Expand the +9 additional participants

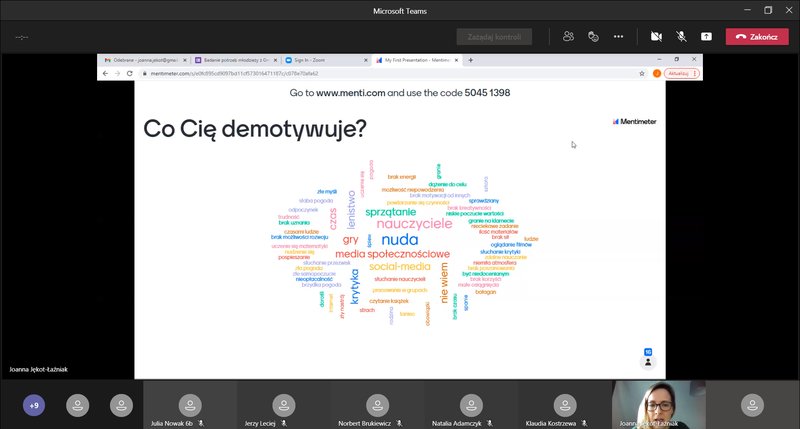(x=34, y=405)
